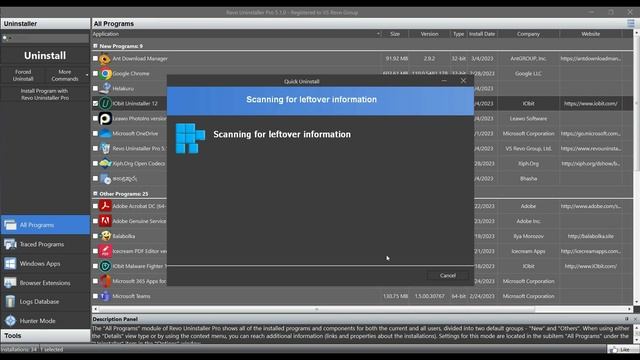
Task: Open the More Commands dropdown
Action: (67, 75)
